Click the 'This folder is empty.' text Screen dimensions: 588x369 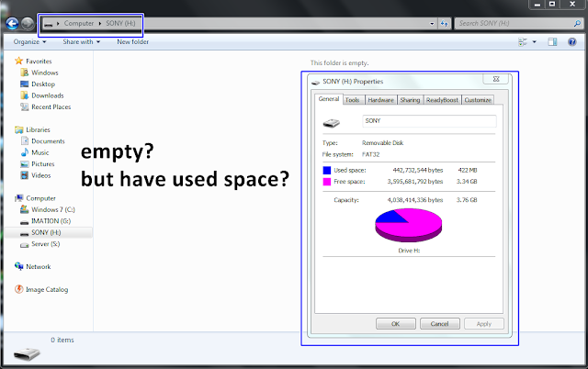[339, 63]
